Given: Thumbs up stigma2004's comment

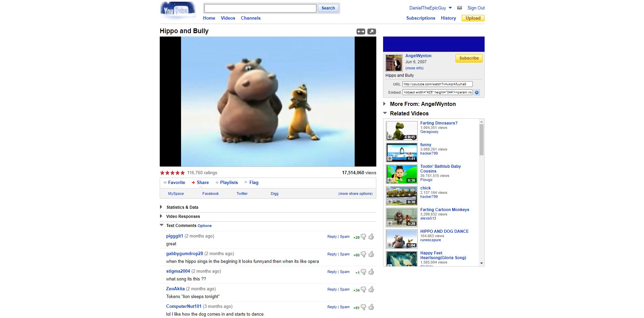Looking at the screenshot, I should pyautogui.click(x=371, y=272).
